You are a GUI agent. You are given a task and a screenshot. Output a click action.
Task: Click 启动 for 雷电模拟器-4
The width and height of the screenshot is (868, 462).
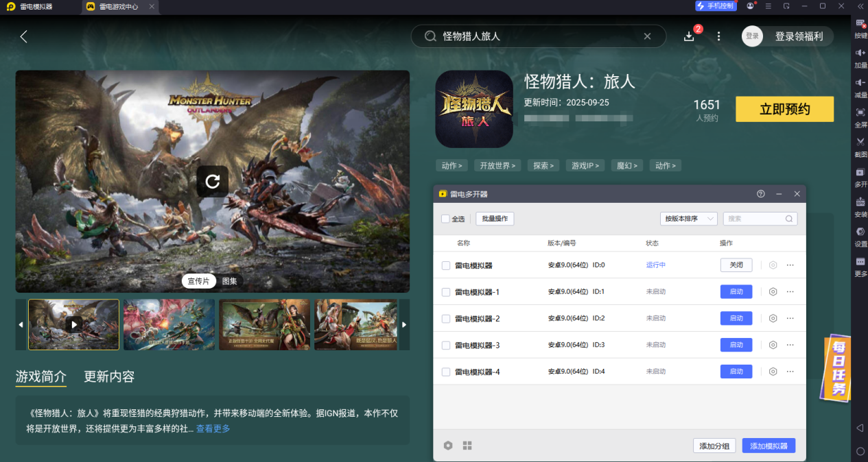tap(736, 372)
